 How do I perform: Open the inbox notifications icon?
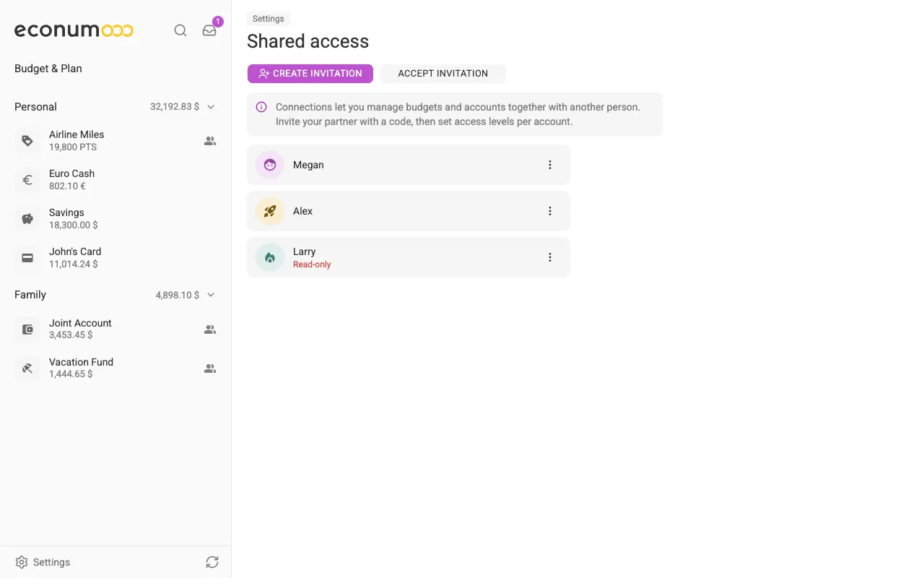(209, 30)
